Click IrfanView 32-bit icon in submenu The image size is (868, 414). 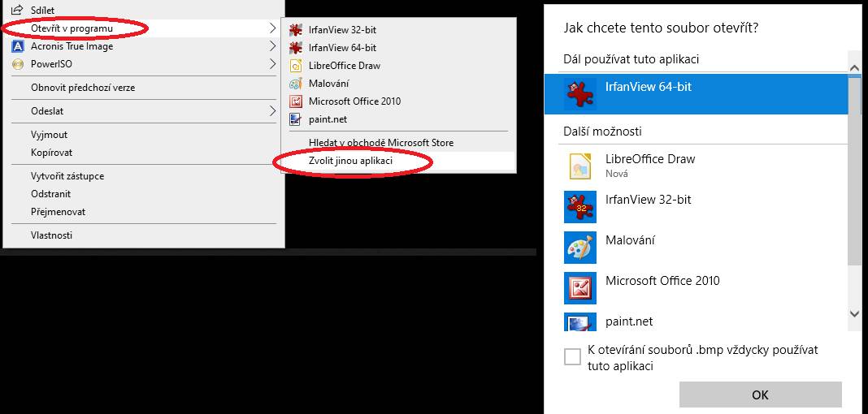click(296, 30)
